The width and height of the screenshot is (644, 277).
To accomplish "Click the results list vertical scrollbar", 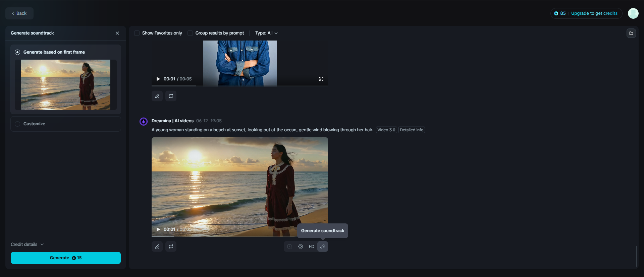I will coord(636,256).
